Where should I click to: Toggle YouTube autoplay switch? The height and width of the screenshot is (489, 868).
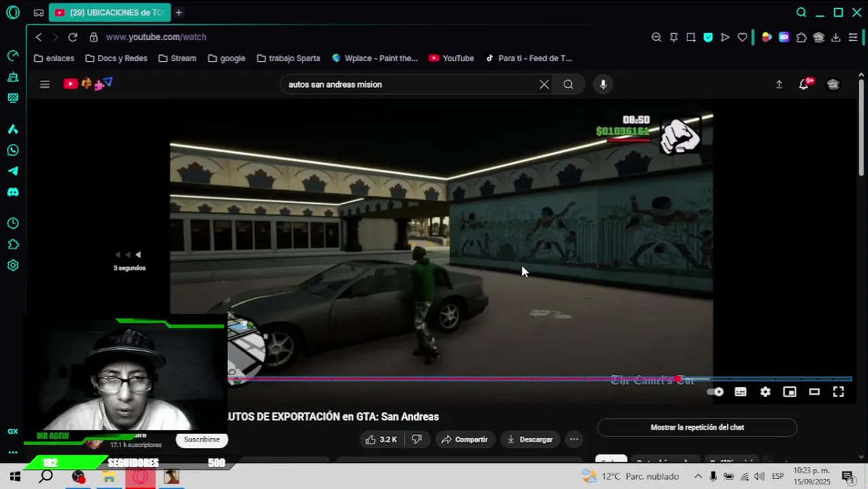(715, 392)
